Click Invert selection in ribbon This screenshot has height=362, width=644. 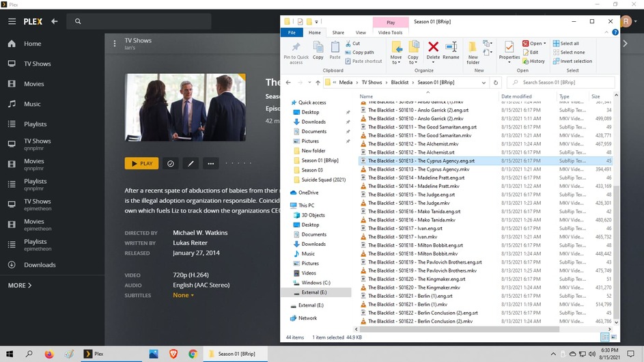[572, 61]
